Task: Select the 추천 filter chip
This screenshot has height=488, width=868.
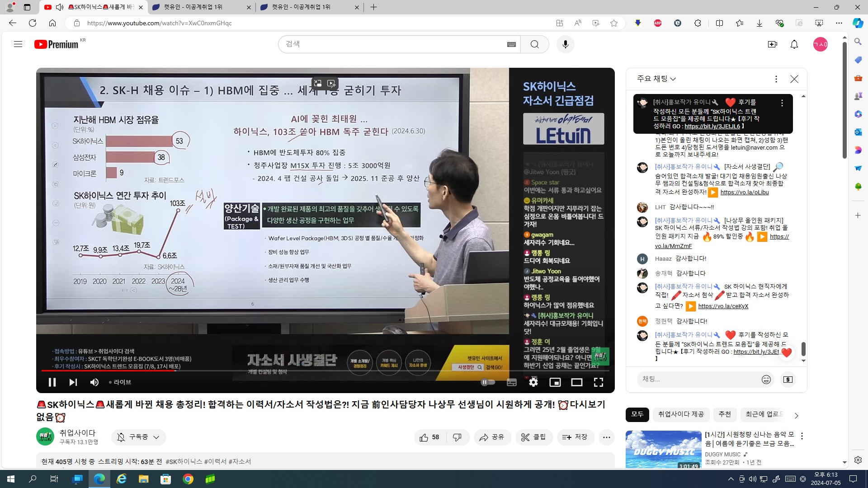Action: point(725,414)
